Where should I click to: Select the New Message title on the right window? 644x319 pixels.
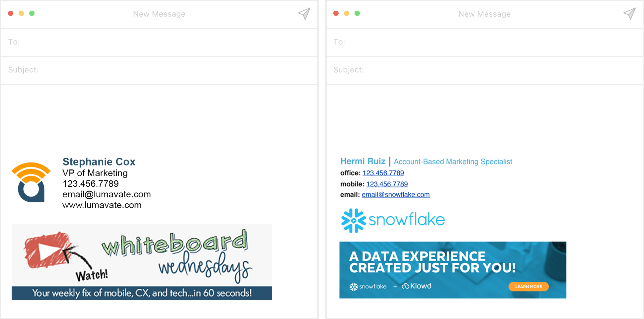484,14
